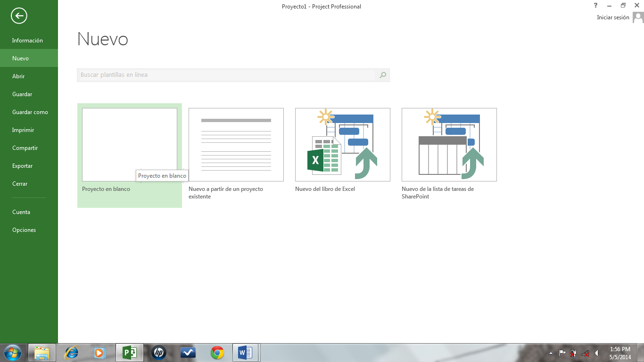Select the Proyecto en blanco thumbnail
Screen dimensions: 644x362
pos(130,145)
